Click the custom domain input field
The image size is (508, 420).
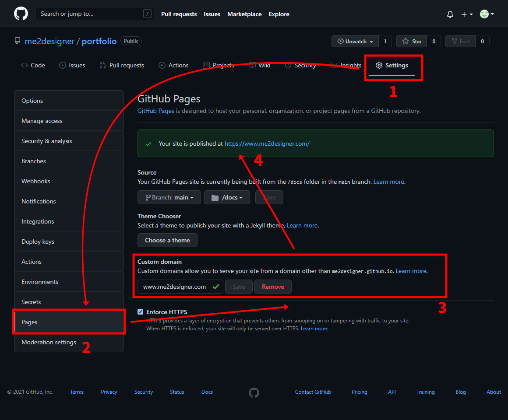[180, 287]
